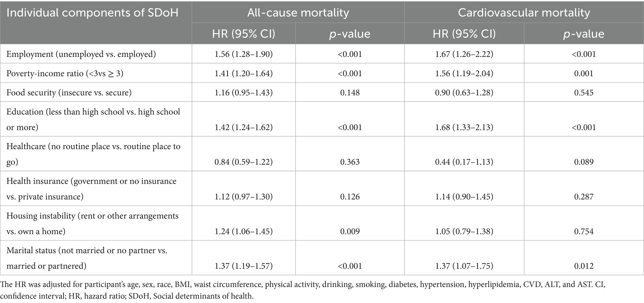The image size is (644, 303).
Task: Select the All-cause mortality column header
Action: coord(298,13)
